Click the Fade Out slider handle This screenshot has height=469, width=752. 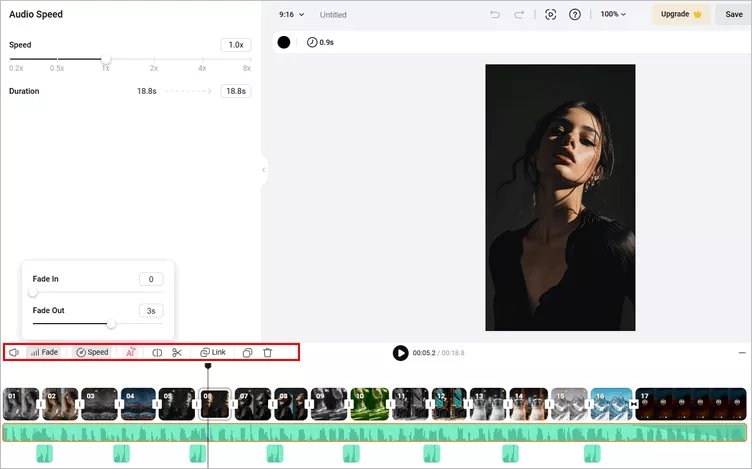tap(111, 324)
